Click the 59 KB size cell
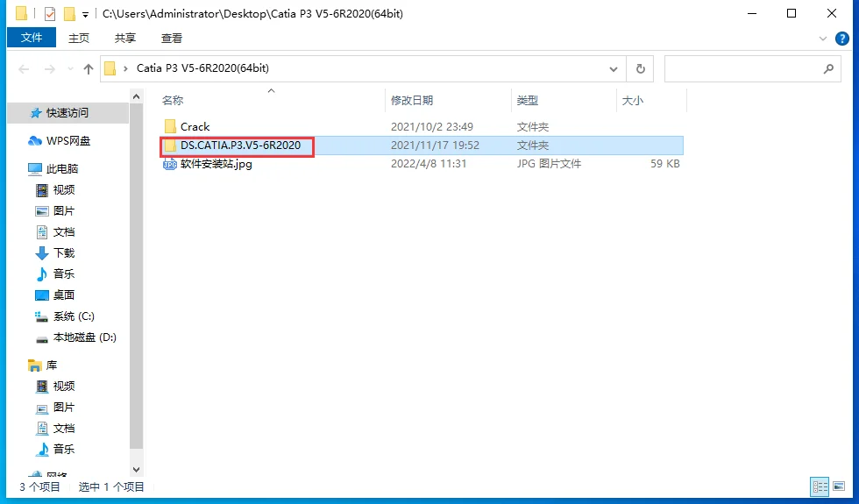This screenshot has height=504, width=859. click(x=665, y=164)
